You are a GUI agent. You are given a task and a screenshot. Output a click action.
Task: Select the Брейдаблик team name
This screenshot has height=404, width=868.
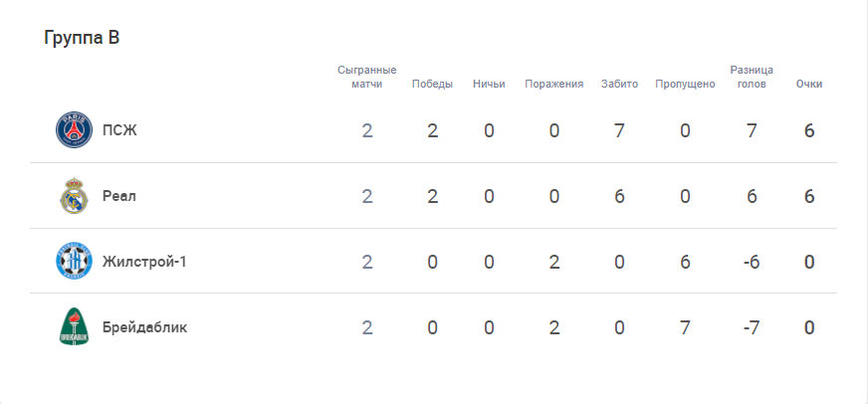tap(144, 327)
